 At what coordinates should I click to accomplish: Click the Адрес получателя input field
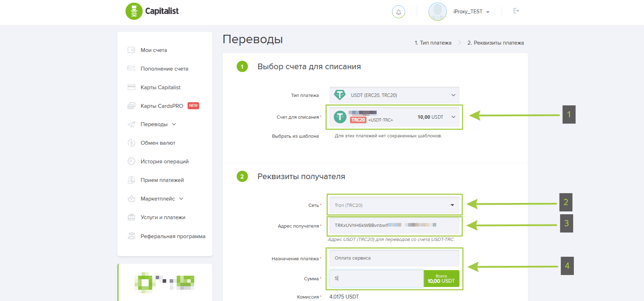(x=394, y=225)
